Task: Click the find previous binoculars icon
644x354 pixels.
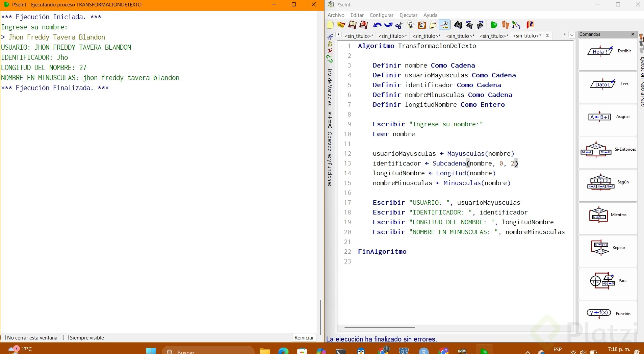Action: [469, 25]
